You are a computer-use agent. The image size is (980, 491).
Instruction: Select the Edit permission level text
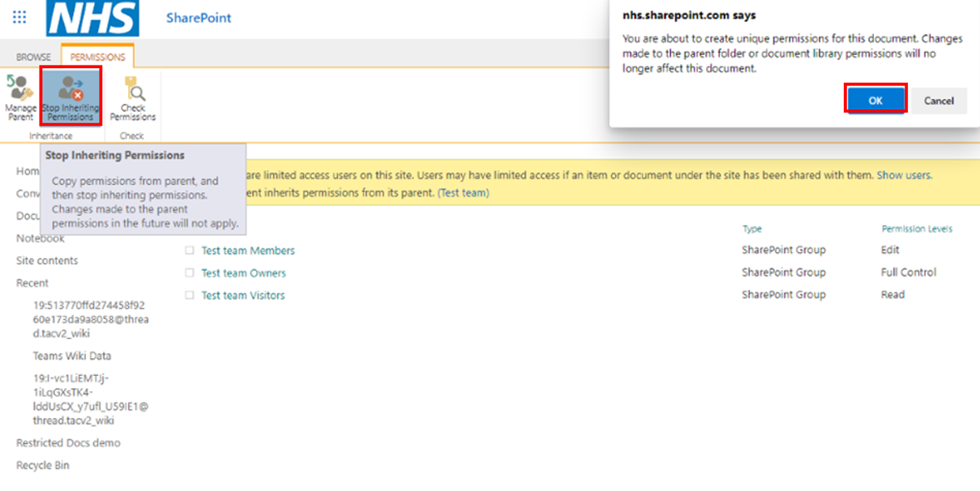pyautogui.click(x=890, y=250)
